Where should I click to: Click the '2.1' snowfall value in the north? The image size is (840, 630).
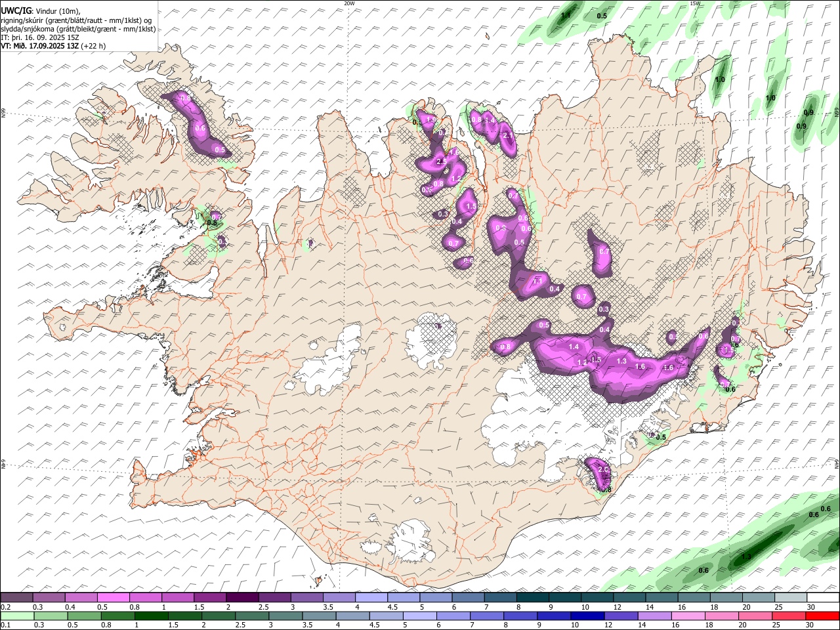(507, 135)
